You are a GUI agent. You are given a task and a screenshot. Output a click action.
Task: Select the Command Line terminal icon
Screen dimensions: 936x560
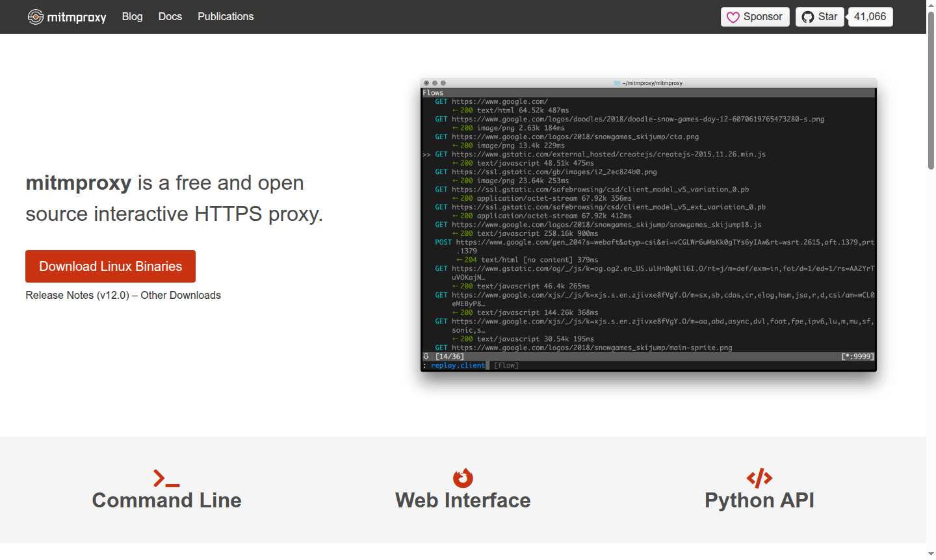click(x=166, y=477)
